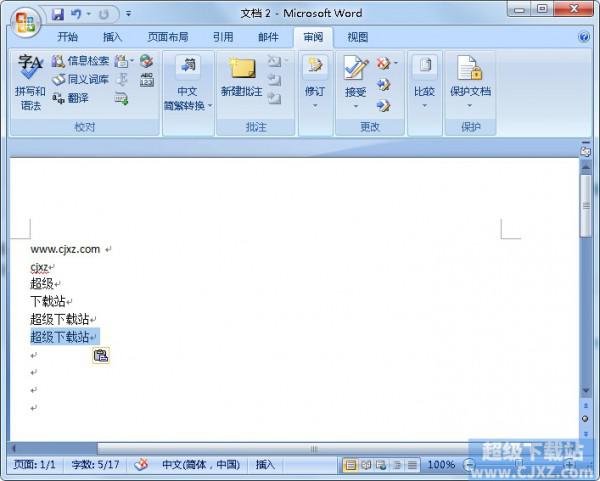Jump to previous change arrow icon
Image resolution: width=600 pixels, height=481 pixels.
(383, 84)
